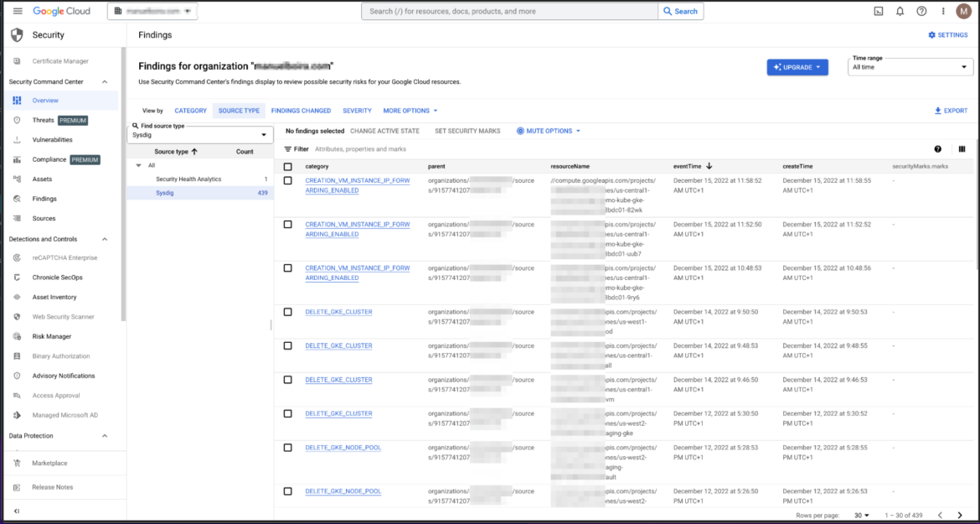980x524 pixels.
Task: Click the Sources sidebar icon
Action: 17,218
